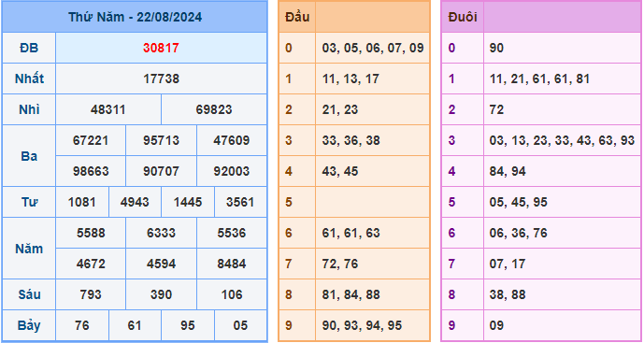Click the 'Năm' prize row label
This screenshot has width=644, height=343.
tap(29, 249)
